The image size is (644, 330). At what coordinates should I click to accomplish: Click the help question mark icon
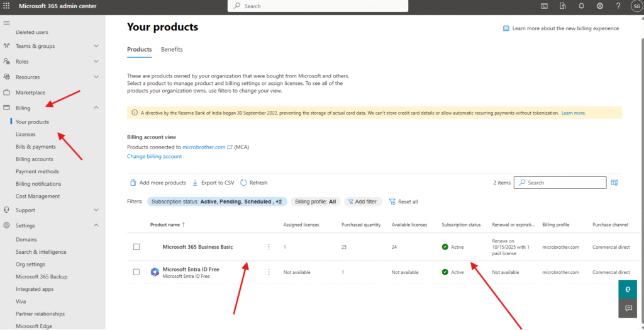pos(618,6)
